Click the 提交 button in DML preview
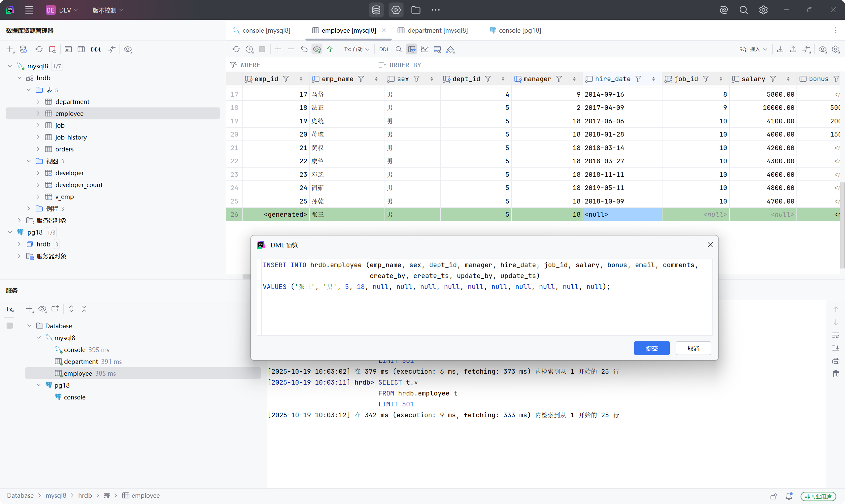This screenshot has width=845, height=504. point(651,348)
